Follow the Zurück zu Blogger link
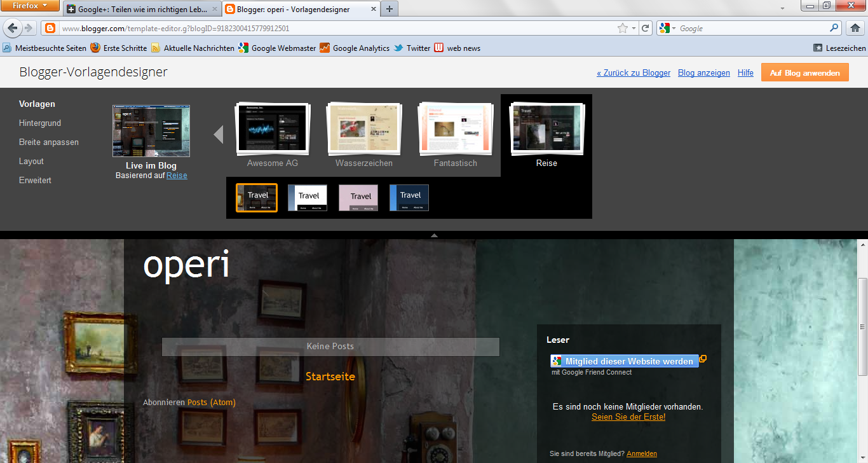The image size is (868, 463). coord(634,73)
